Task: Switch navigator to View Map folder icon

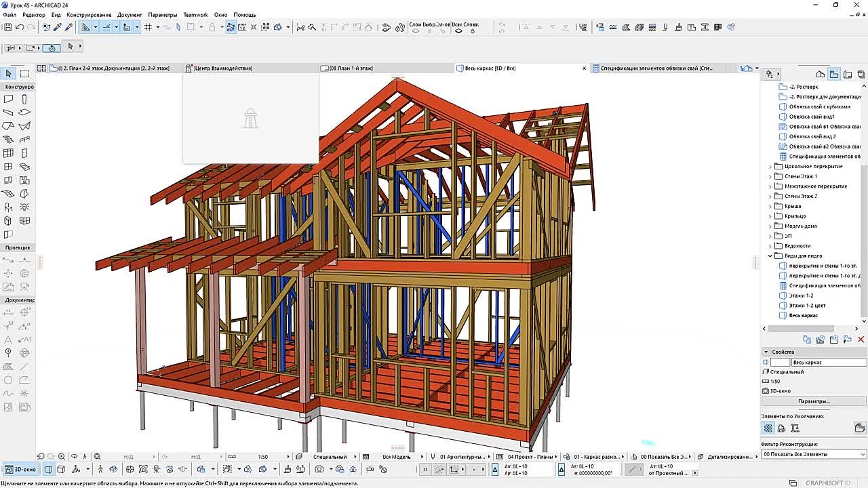Action: (834, 74)
